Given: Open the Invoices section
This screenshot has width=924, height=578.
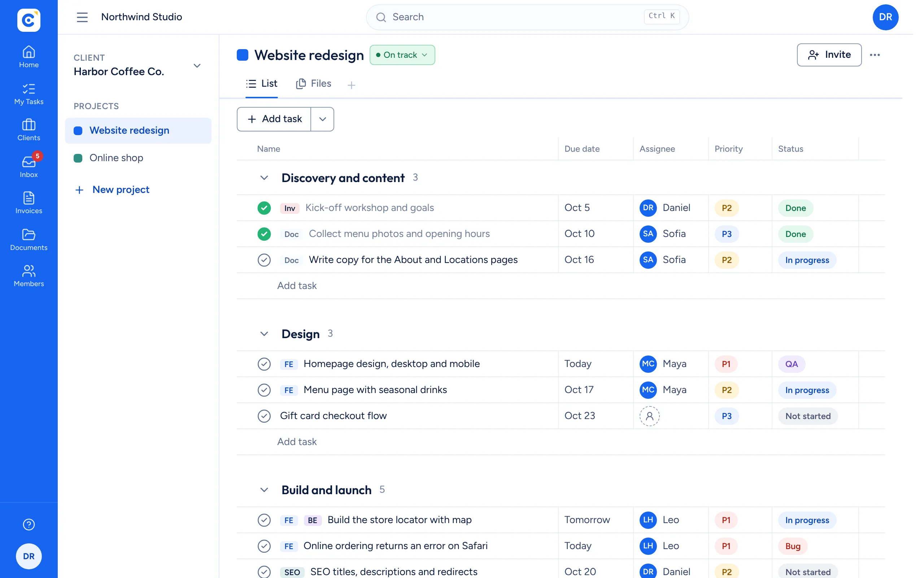Looking at the screenshot, I should pos(29,203).
